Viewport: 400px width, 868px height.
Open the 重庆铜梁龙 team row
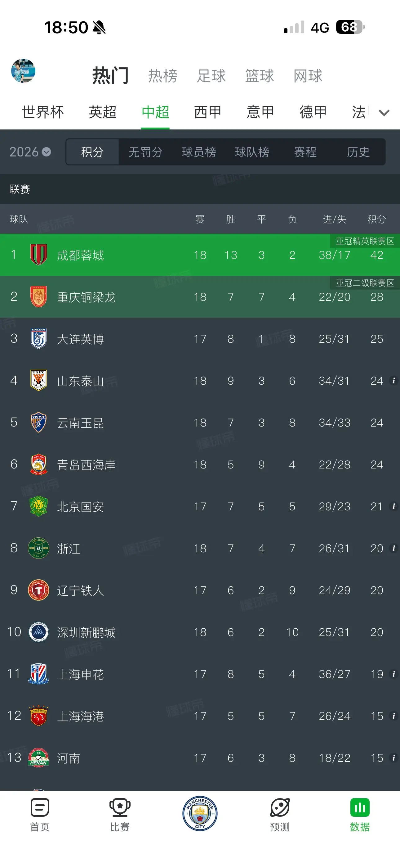[200, 296]
